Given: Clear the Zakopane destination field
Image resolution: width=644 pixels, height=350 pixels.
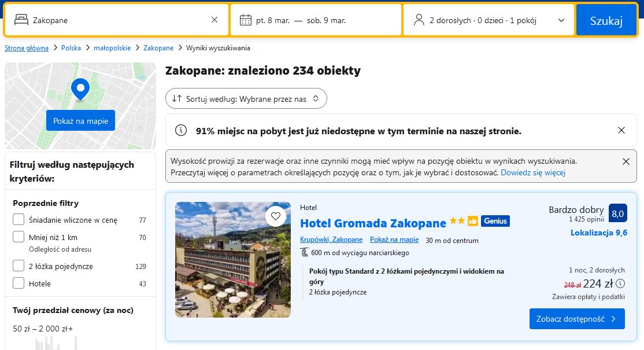Looking at the screenshot, I should coord(214,20).
